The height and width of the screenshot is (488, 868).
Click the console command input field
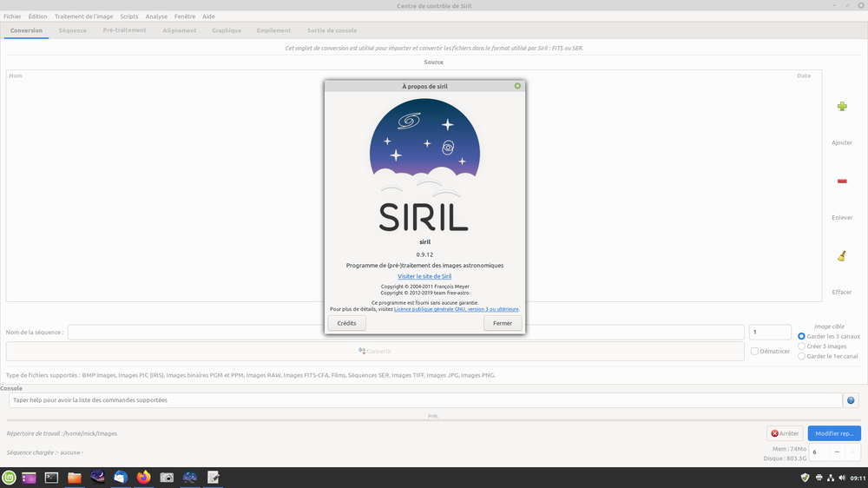[425, 400]
